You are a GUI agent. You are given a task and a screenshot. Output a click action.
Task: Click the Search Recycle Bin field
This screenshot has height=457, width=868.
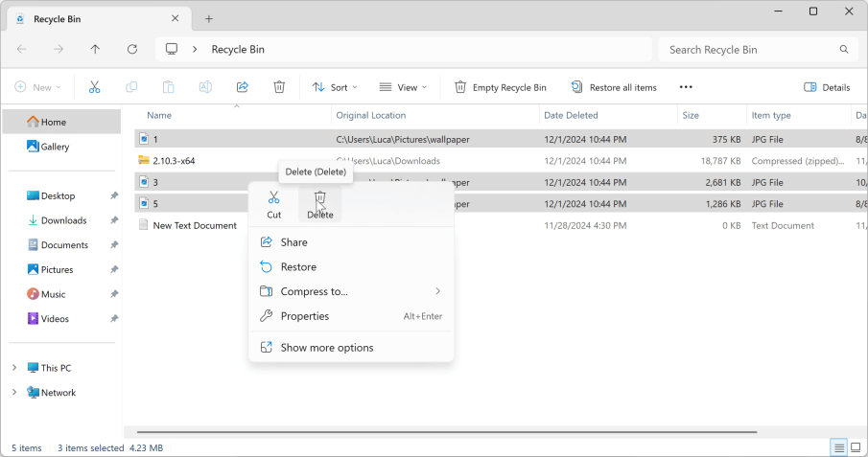coord(748,49)
